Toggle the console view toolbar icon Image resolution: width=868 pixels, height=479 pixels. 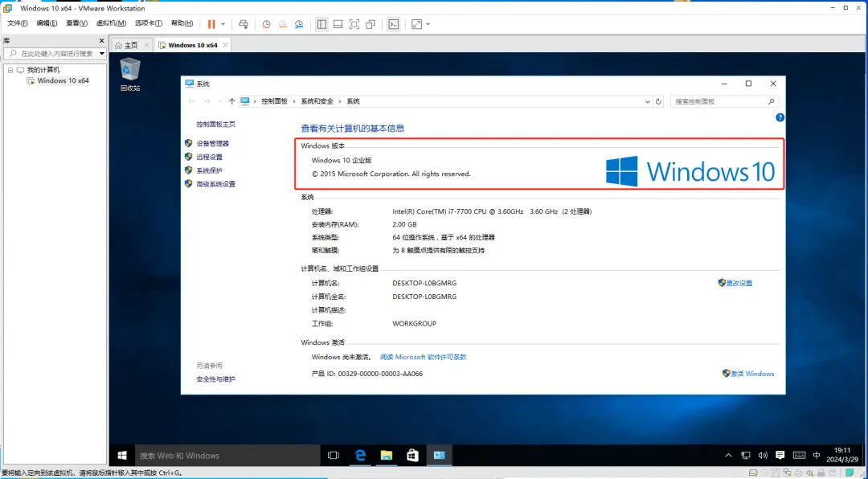pos(394,24)
